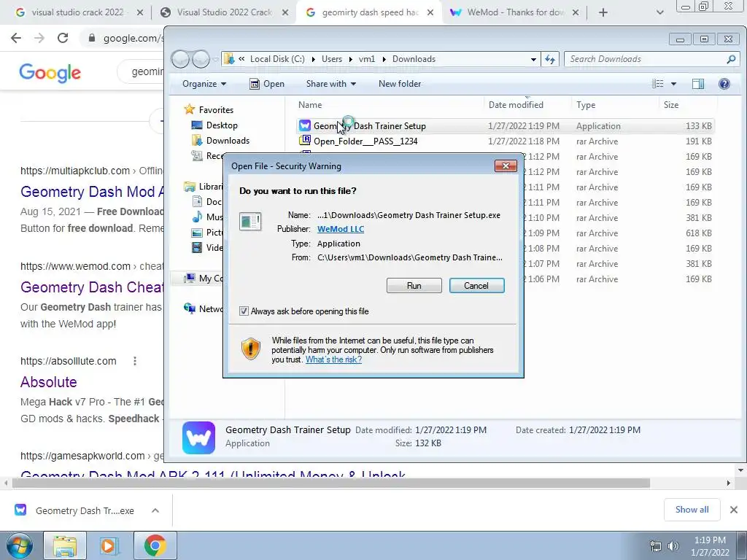The height and width of the screenshot is (560, 747).
Task: Open the Absolute search result link
Action: (49, 382)
